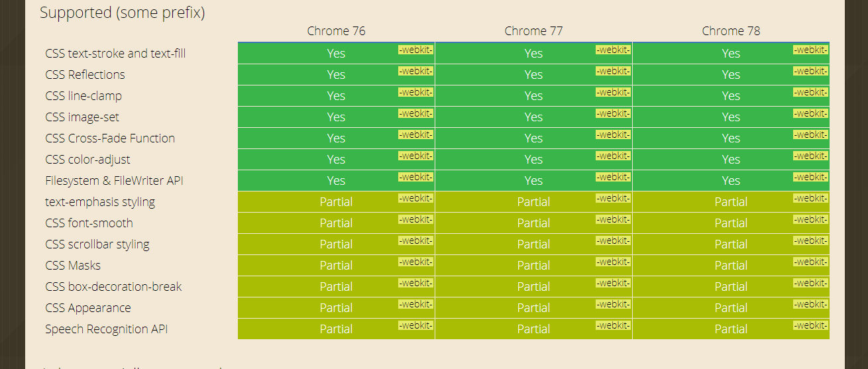This screenshot has height=369, width=868.
Task: Click the -webkit- badge for Filesystem & FileWriter in Chrome 78
Action: click(810, 177)
